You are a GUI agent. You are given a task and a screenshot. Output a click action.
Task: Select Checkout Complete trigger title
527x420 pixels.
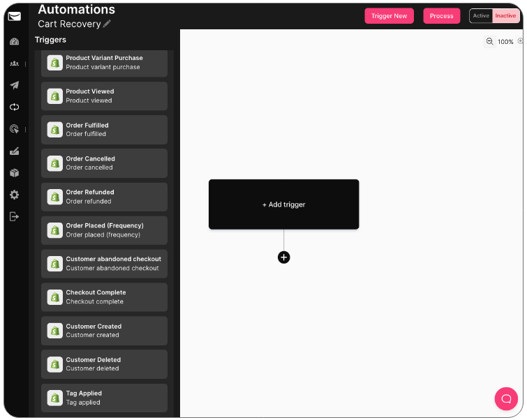(96, 292)
